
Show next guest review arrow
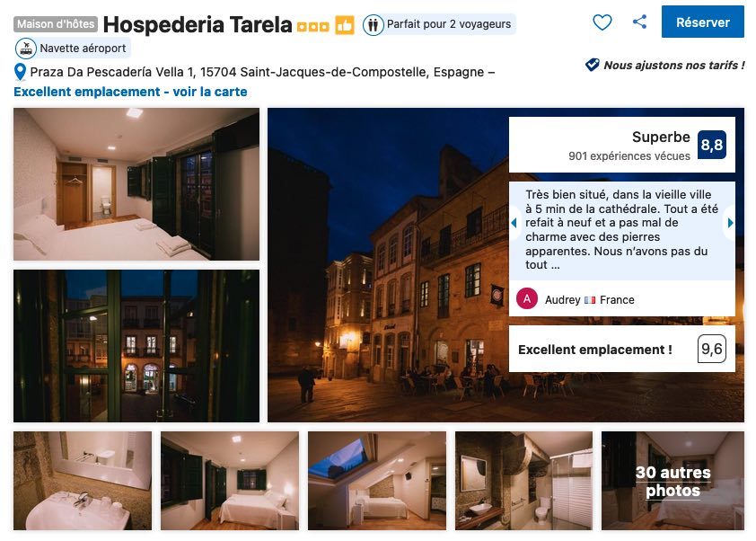730,223
